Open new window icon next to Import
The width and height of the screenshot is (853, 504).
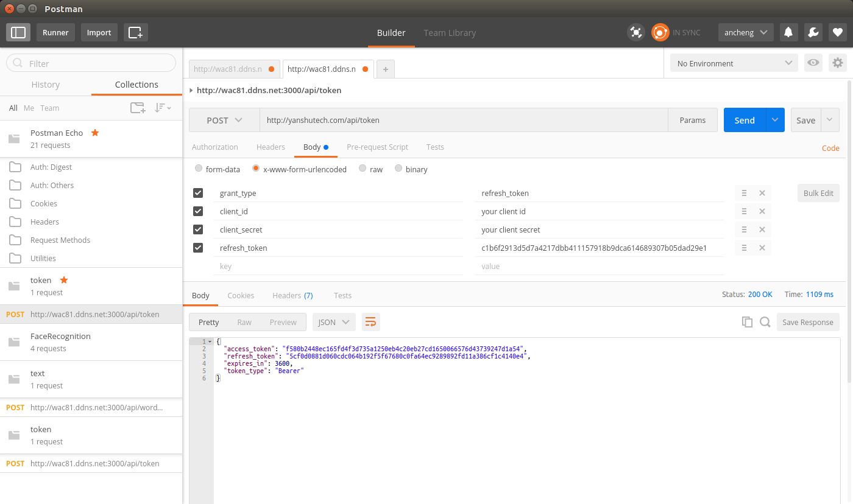click(x=136, y=32)
